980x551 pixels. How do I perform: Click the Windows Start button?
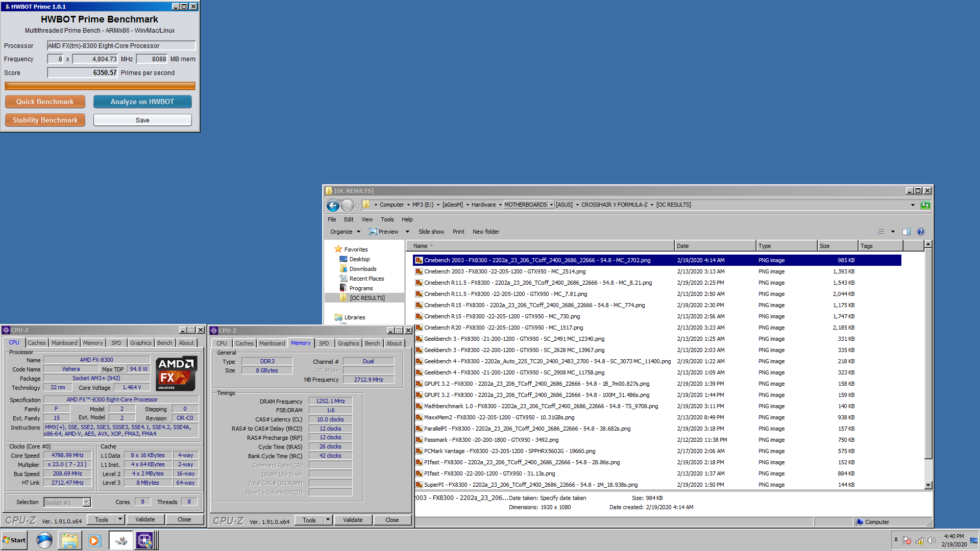pos(14,540)
